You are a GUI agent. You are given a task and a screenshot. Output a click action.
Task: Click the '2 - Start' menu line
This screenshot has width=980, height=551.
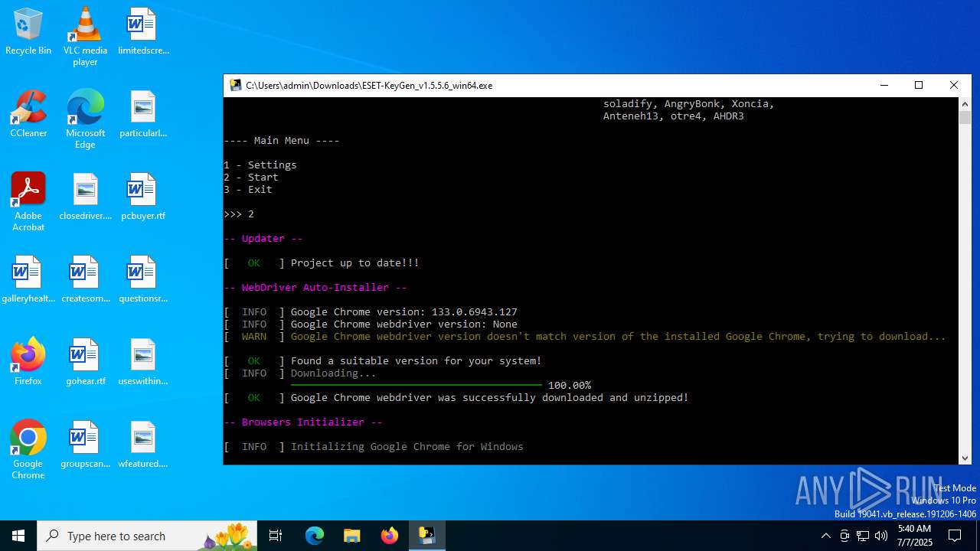pyautogui.click(x=251, y=178)
